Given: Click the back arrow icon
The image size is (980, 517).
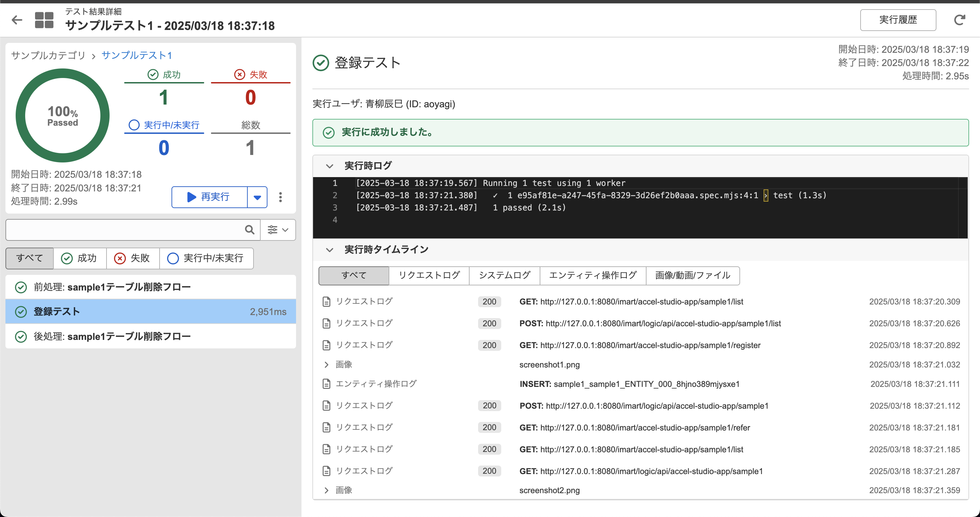Looking at the screenshot, I should click(x=17, y=20).
